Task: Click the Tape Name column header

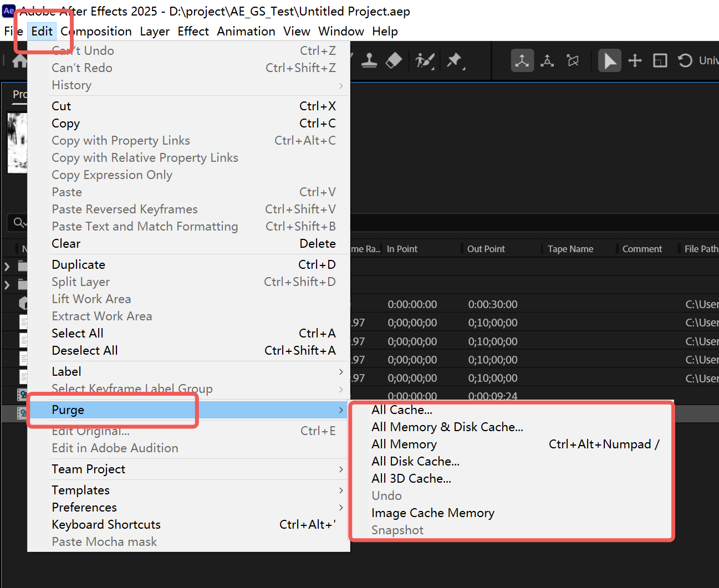Action: click(570, 249)
